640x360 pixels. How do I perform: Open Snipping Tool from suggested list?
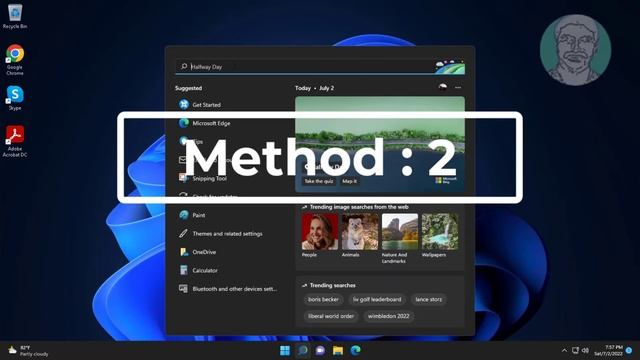pos(229,178)
